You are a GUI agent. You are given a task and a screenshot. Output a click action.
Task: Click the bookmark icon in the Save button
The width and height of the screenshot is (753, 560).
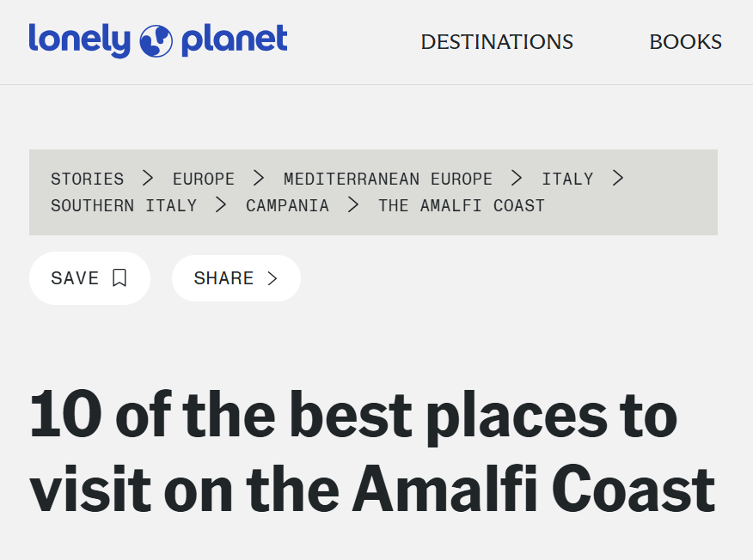(x=119, y=277)
